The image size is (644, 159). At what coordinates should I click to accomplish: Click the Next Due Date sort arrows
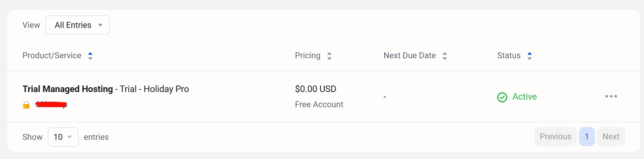coord(445,56)
